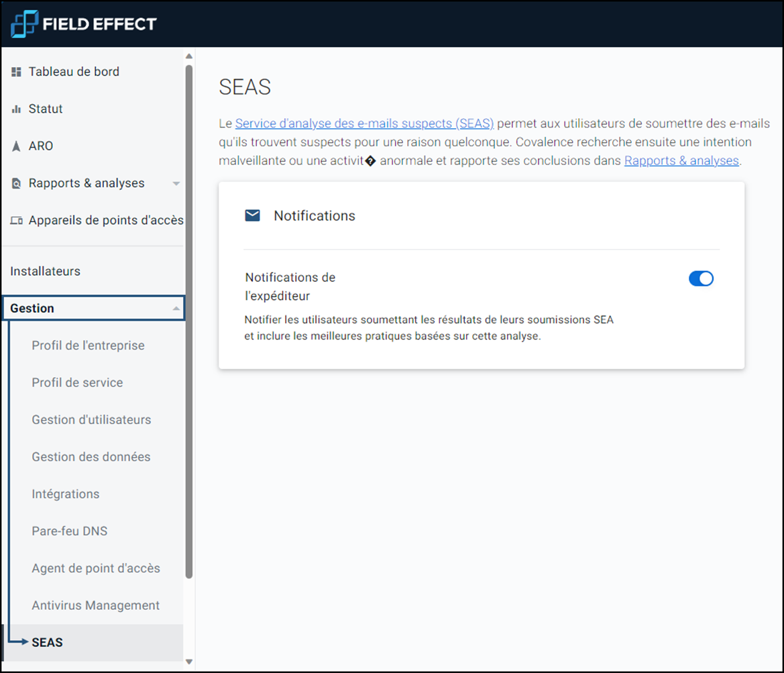The image size is (784, 673).
Task: Click the Notifications de l'expéditeur label
Action: pos(290,287)
